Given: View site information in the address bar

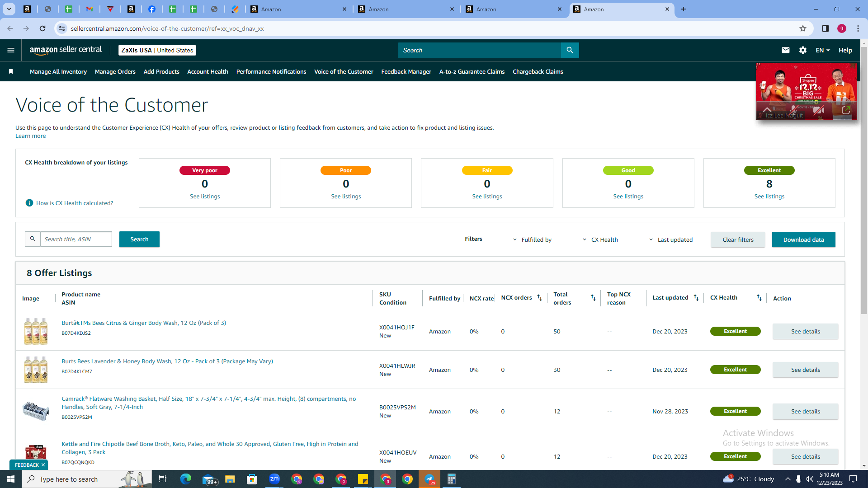Looking at the screenshot, I should [62, 28].
